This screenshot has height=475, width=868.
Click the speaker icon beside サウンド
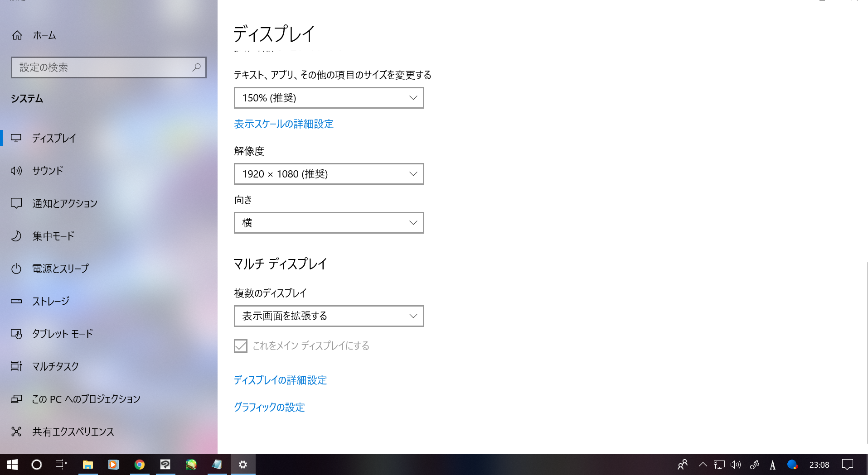click(16, 171)
